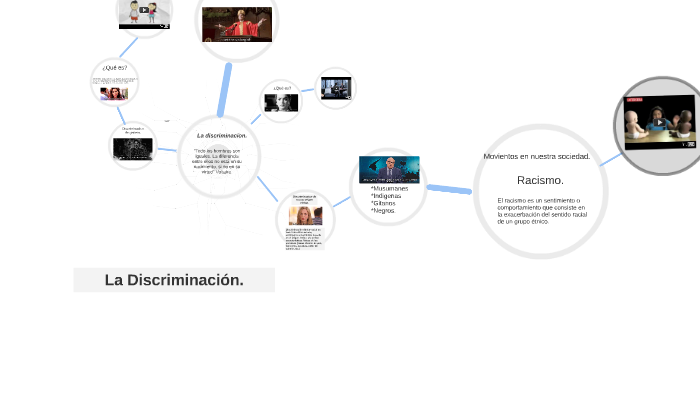
Task: Play the two baby dolls video
Action: [x=659, y=122]
